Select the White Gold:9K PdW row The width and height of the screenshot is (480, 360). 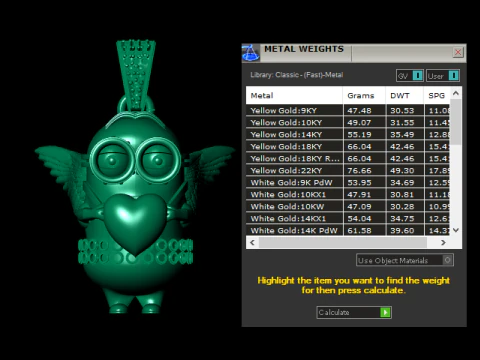tap(348, 182)
